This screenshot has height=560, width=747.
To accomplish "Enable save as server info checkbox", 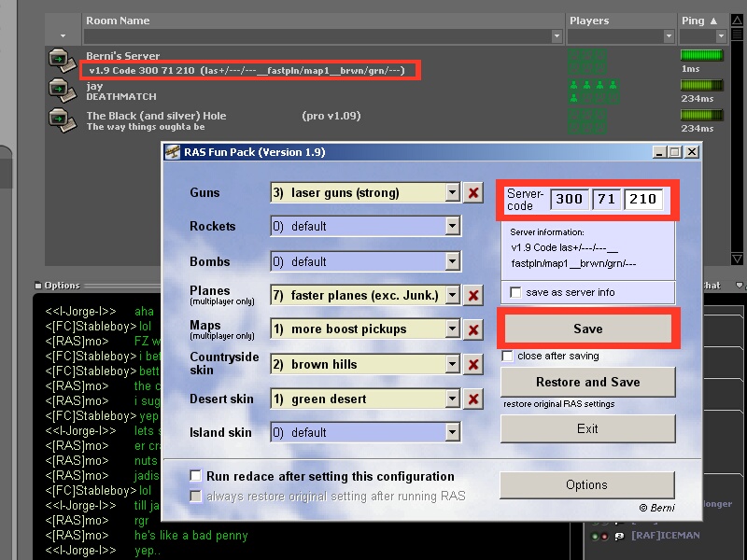I will tap(515, 292).
